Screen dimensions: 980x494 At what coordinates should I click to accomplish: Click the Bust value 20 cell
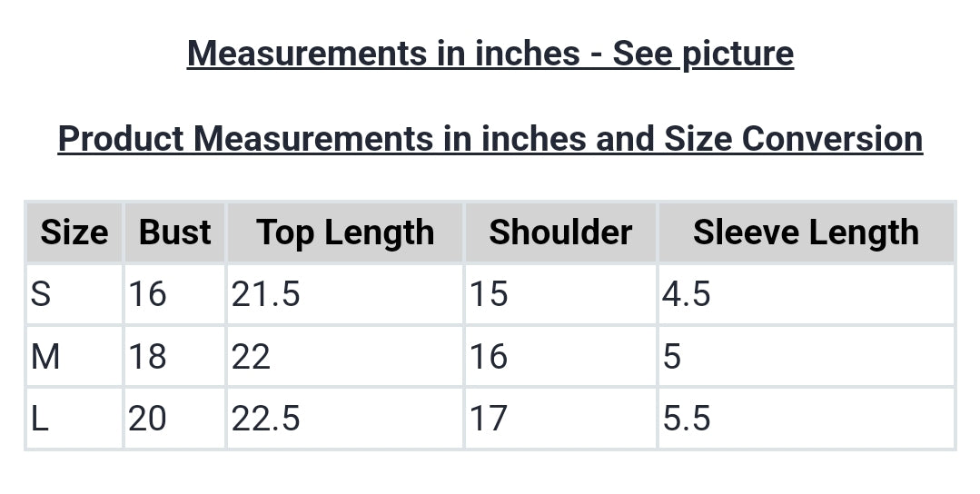147,419
